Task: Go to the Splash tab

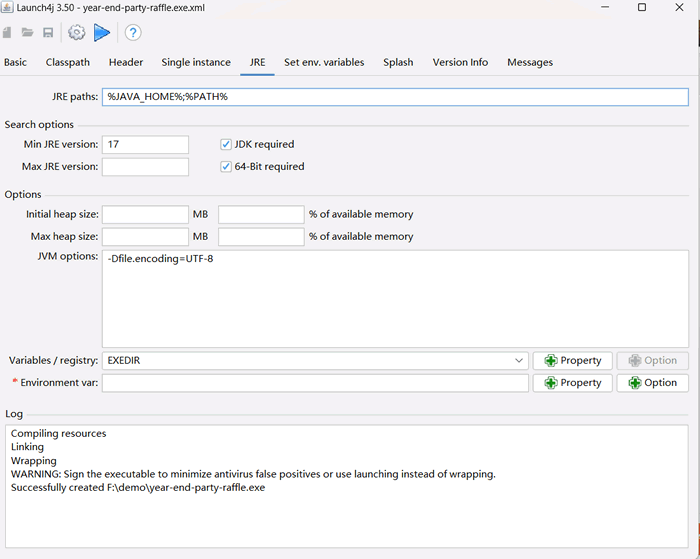Action: coord(398,62)
